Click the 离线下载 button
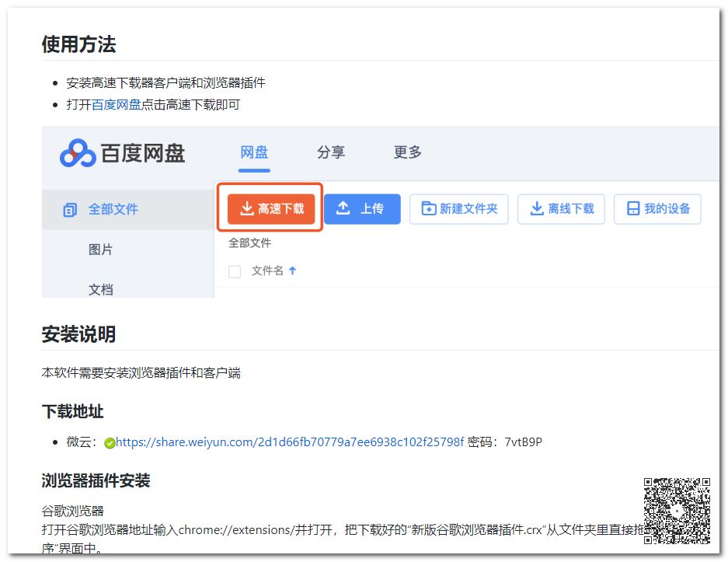The image size is (728, 562). tap(561, 208)
